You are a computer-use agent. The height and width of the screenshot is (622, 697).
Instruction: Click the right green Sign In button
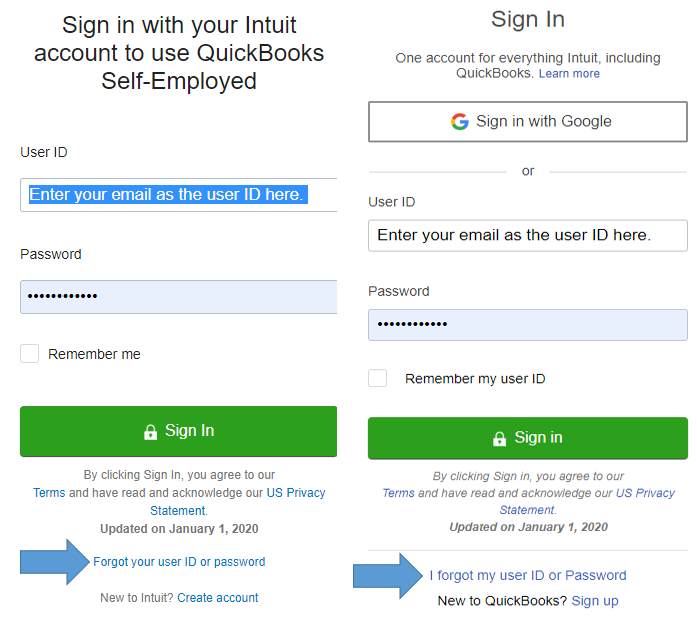pos(527,438)
